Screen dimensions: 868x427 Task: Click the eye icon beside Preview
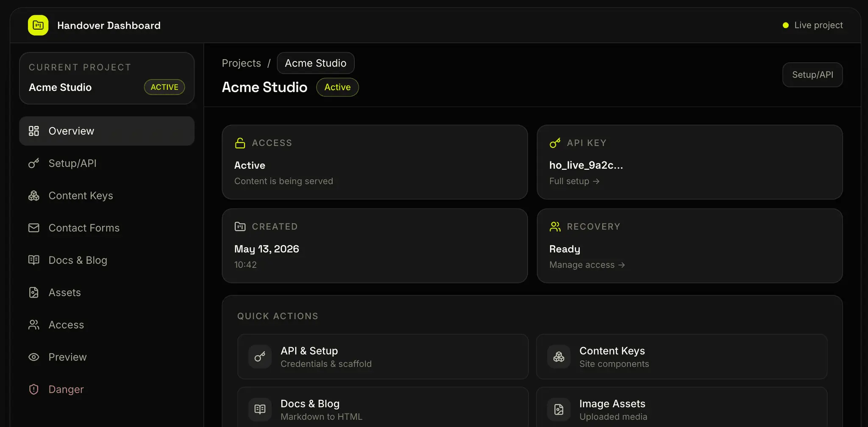tap(34, 357)
